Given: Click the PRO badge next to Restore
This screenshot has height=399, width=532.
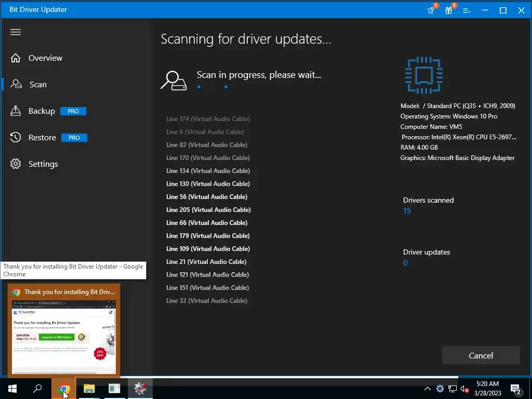Looking at the screenshot, I should coord(74,138).
